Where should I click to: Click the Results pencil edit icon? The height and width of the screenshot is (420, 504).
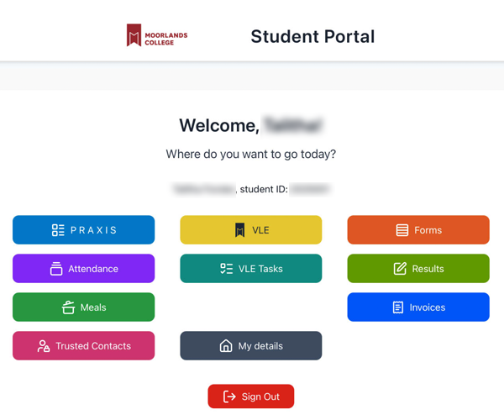400,269
